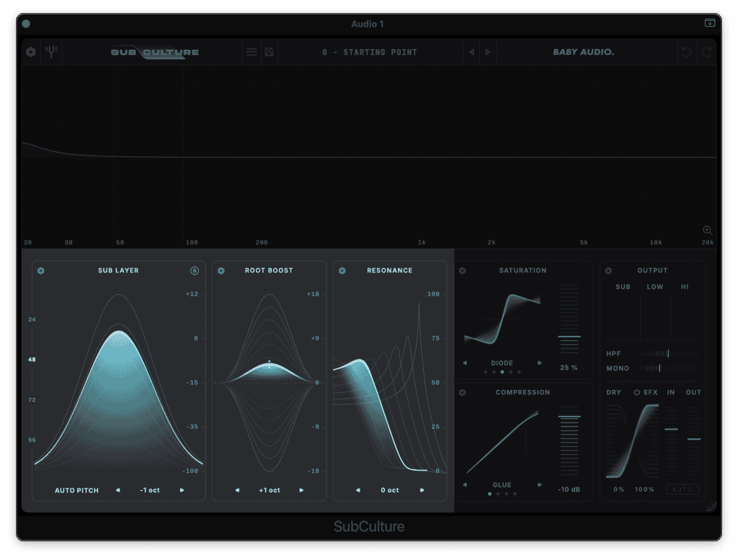738x560 pixels.
Task: Step Root Boost octave down arrow
Action: click(x=237, y=490)
